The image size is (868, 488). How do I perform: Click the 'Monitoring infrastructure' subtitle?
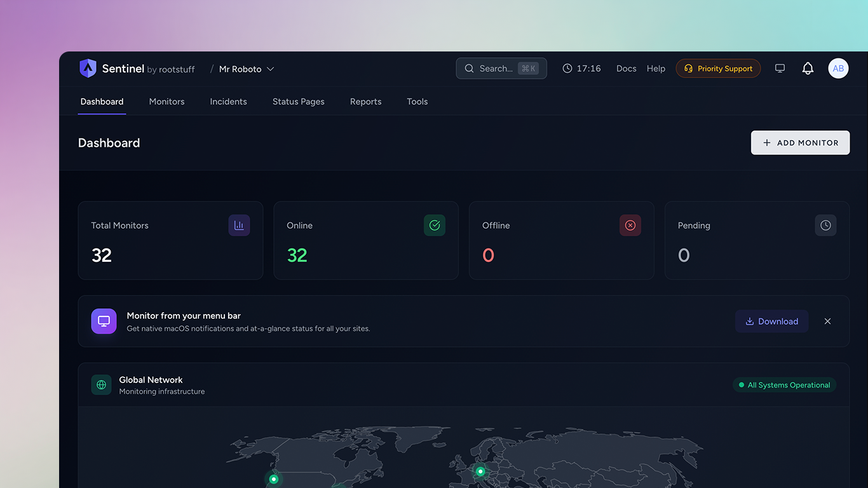coord(162,391)
